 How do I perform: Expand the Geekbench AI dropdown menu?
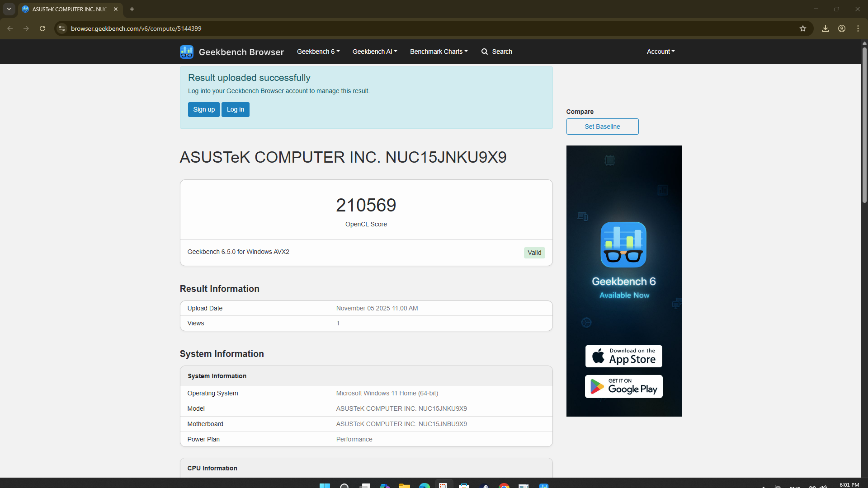coord(375,52)
